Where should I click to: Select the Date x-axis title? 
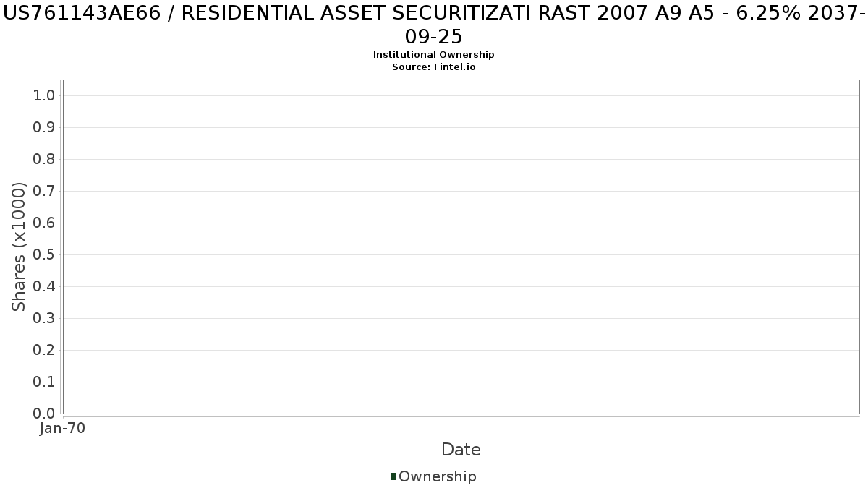[x=461, y=450]
